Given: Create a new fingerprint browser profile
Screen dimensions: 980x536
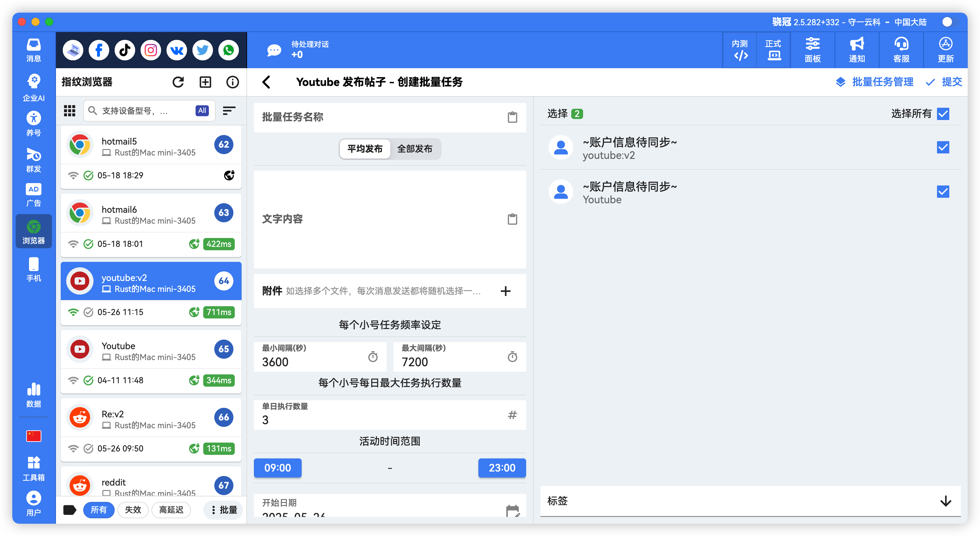Looking at the screenshot, I should pyautogui.click(x=205, y=82).
